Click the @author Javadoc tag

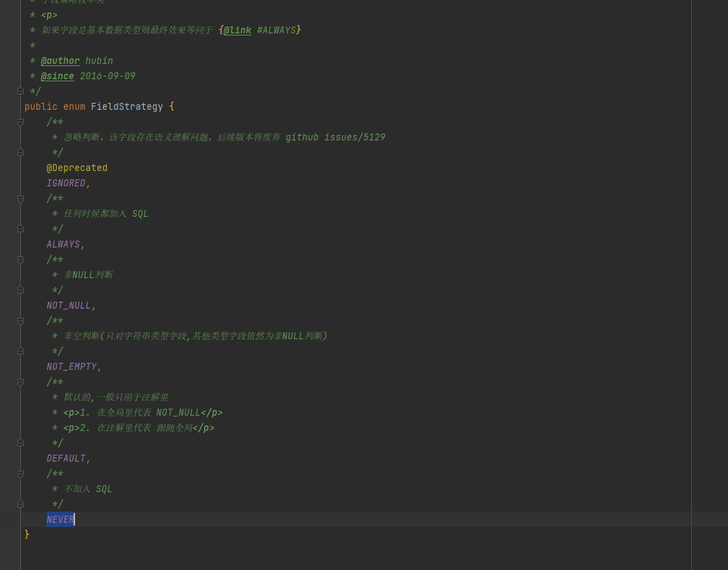tap(60, 60)
